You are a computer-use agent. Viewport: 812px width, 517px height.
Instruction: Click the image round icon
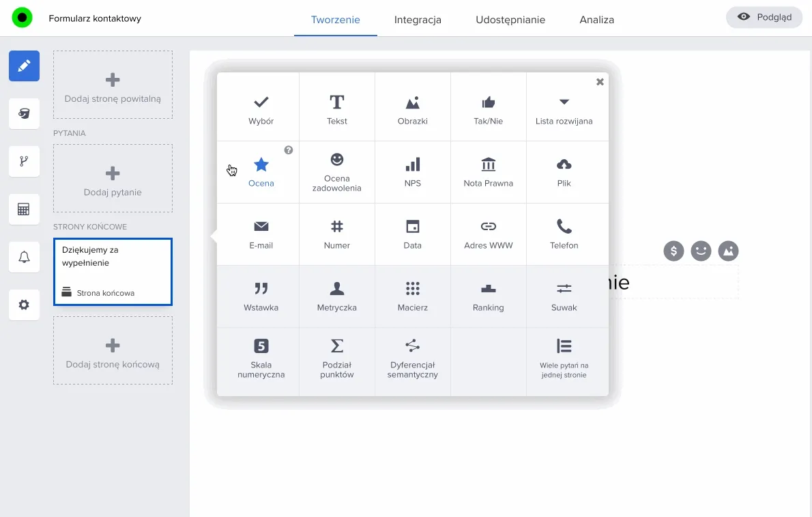click(x=728, y=251)
